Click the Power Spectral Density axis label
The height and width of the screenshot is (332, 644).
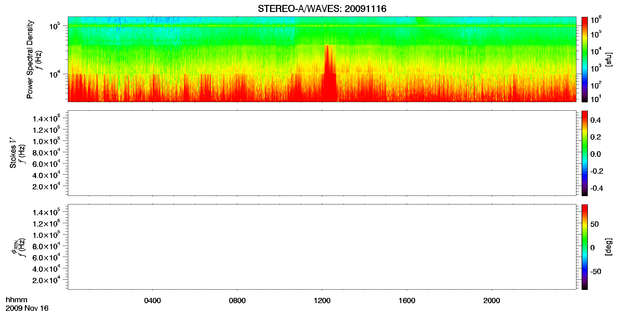pyautogui.click(x=30, y=59)
